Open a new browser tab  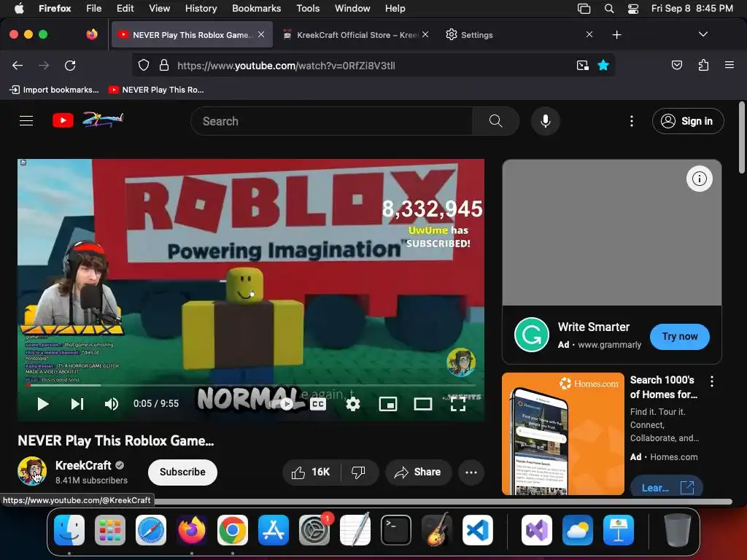tap(617, 35)
